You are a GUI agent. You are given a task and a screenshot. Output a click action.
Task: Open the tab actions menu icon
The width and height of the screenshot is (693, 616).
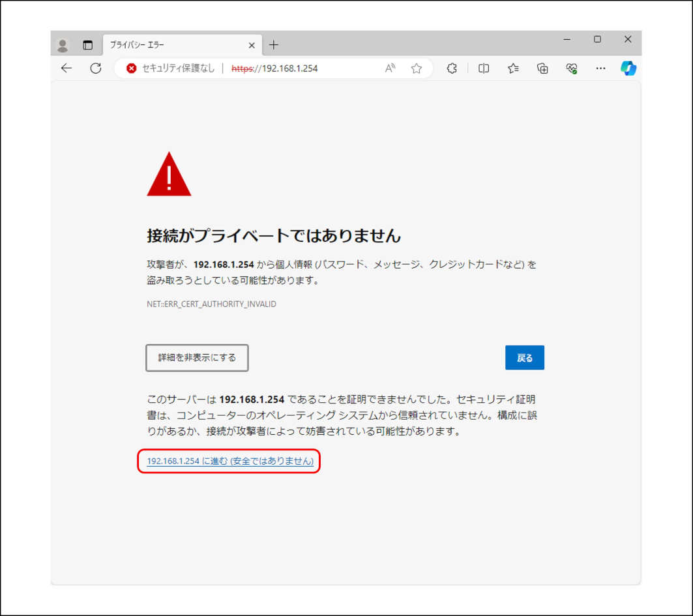(87, 44)
